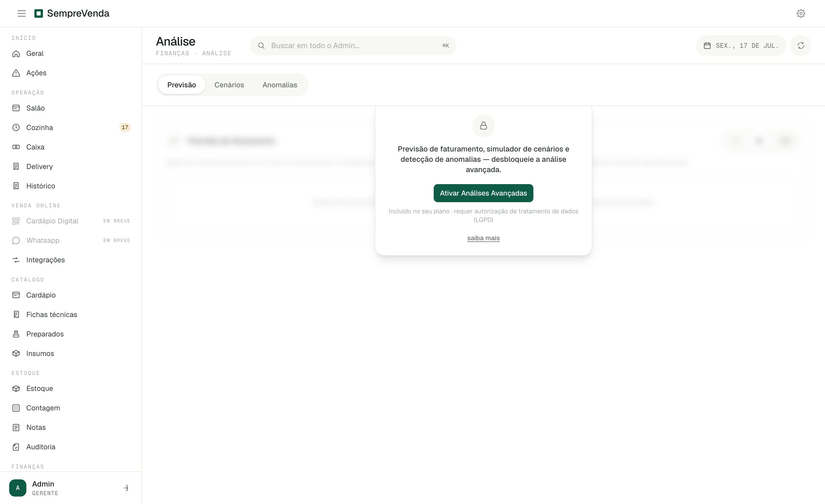This screenshot has height=504, width=825.
Task: Select the Previsão tab
Action: tap(182, 85)
